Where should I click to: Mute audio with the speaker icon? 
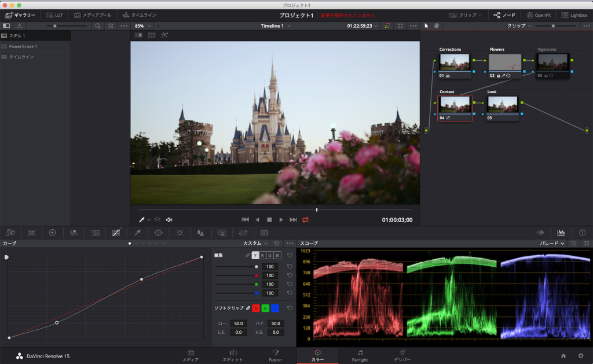click(169, 220)
